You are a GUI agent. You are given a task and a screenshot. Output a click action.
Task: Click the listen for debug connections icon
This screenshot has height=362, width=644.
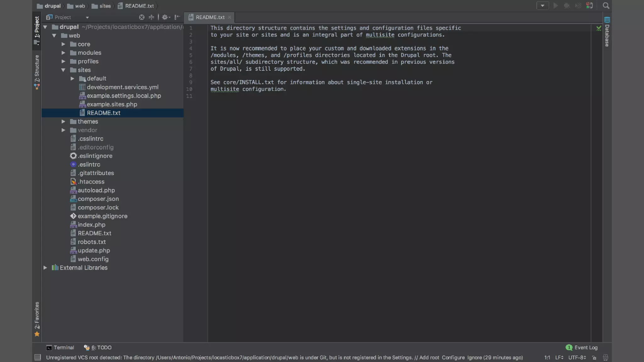click(x=589, y=6)
